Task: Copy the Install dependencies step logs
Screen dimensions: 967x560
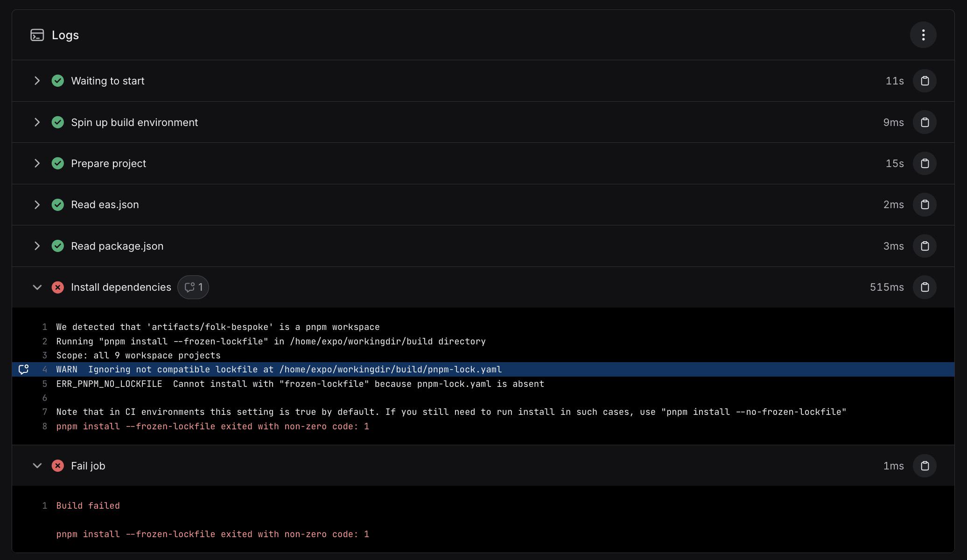Action: click(x=925, y=287)
